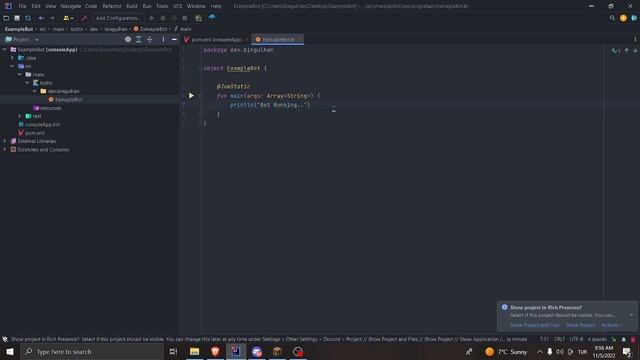Image resolution: width=640 pixels, height=360 pixels.
Task: Collapse the src folder
Action: click(x=12, y=66)
